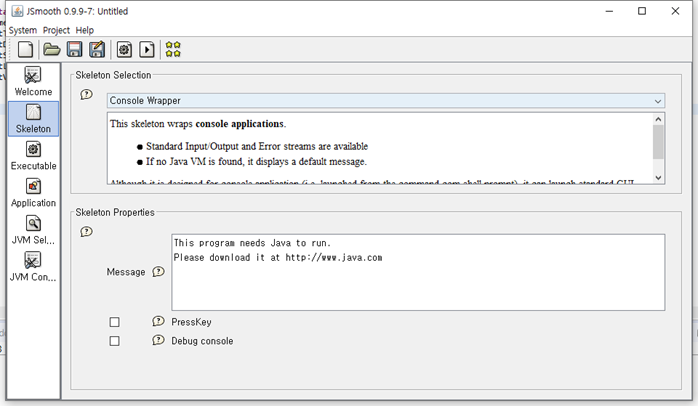Go to the Application sidebar panel

point(33,193)
